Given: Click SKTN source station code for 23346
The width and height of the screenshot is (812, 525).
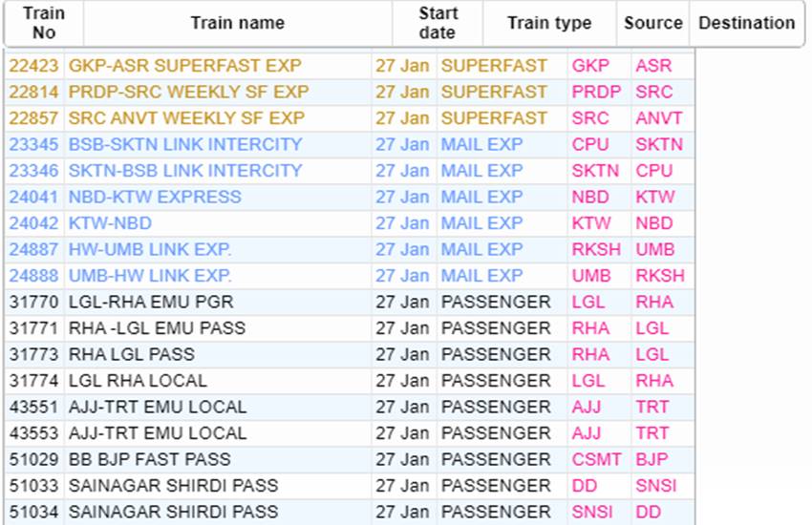Looking at the screenshot, I should point(595,171).
